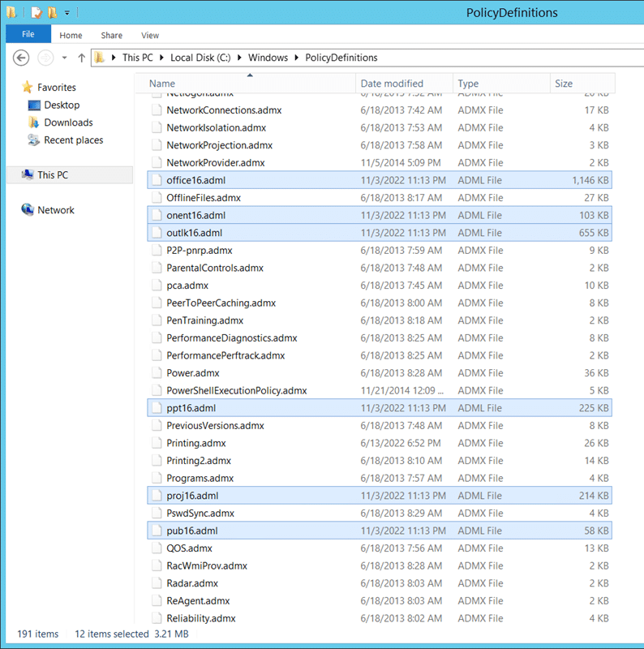Sort by the Name column header

tap(245, 84)
